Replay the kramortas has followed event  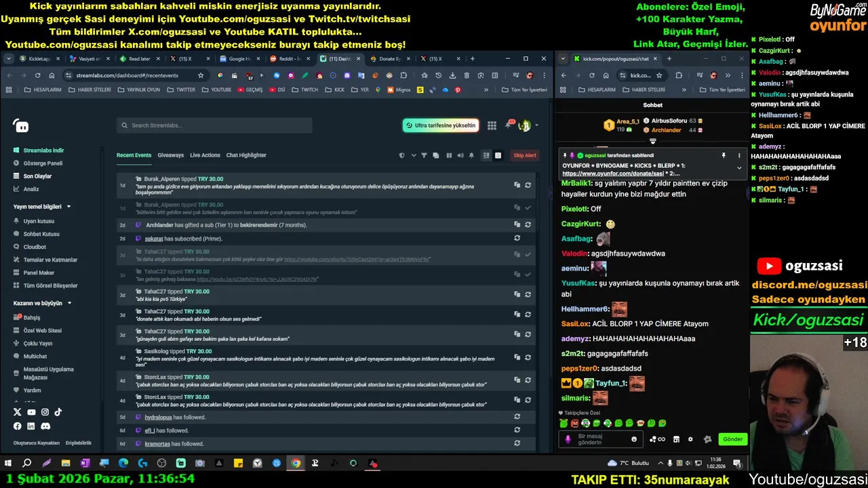517,443
